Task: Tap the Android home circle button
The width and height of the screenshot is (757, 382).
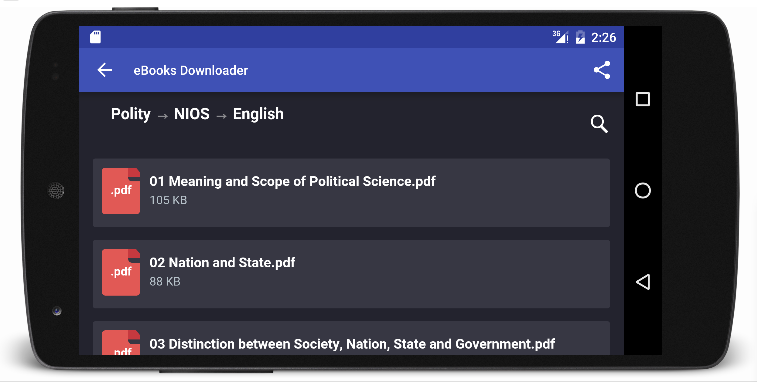Action: [x=643, y=190]
